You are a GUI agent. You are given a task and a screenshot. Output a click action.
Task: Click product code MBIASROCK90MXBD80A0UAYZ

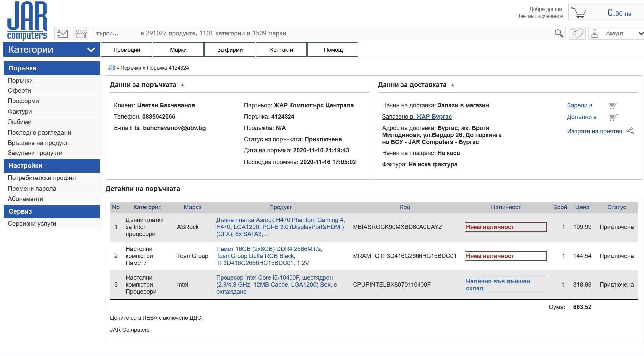click(397, 227)
